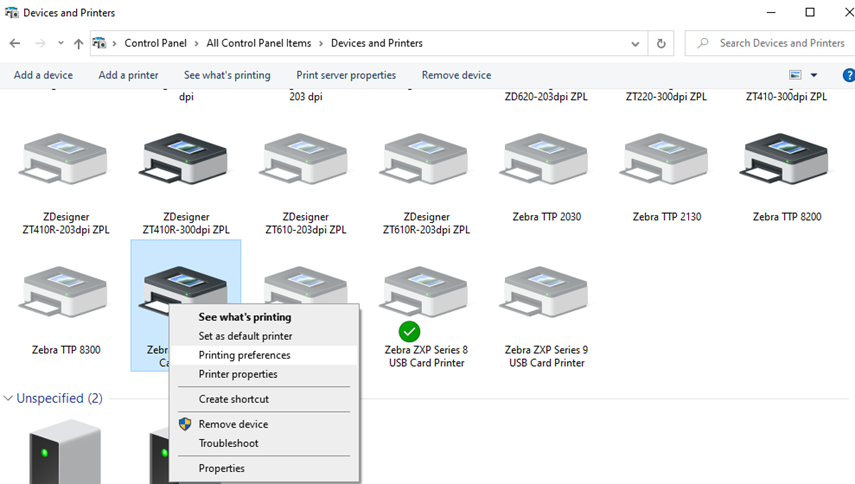This screenshot has height=484, width=855.
Task: Click the ZD620-203dpi ZPL label
Action: coord(546,96)
